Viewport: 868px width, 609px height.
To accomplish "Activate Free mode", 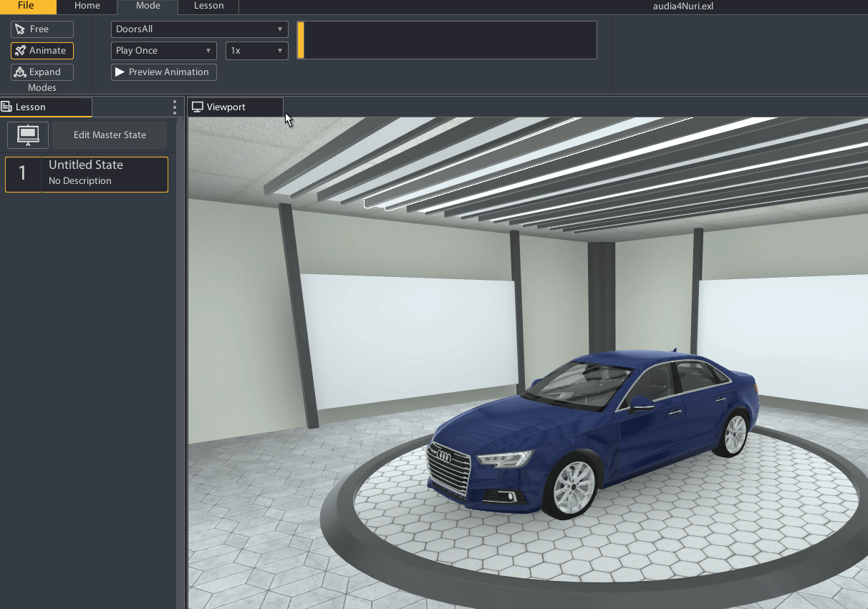I will click(x=42, y=29).
